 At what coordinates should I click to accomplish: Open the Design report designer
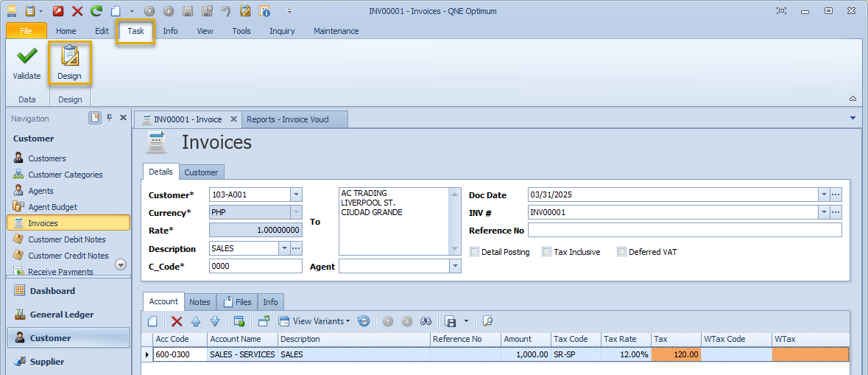point(70,63)
